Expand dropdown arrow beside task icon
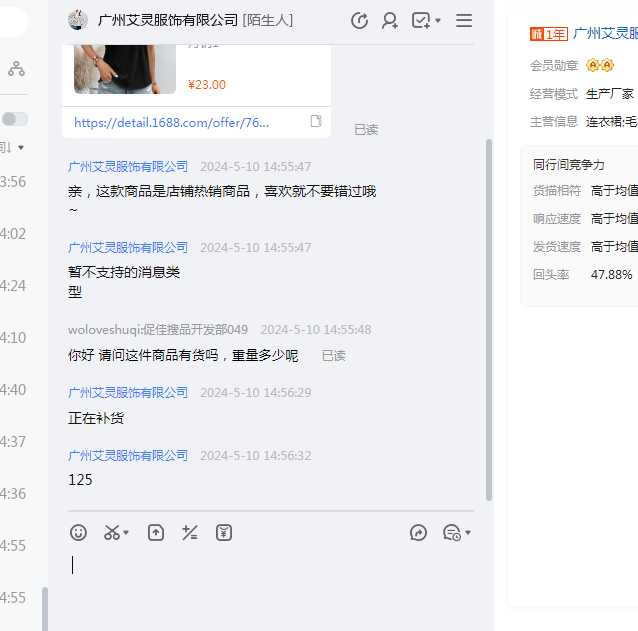This screenshot has height=631, width=638. [438, 20]
